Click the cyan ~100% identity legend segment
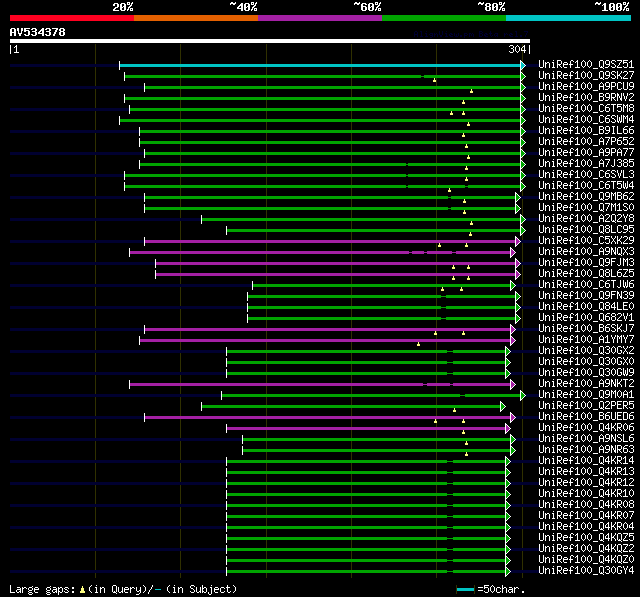The image size is (640, 597). 568,18
